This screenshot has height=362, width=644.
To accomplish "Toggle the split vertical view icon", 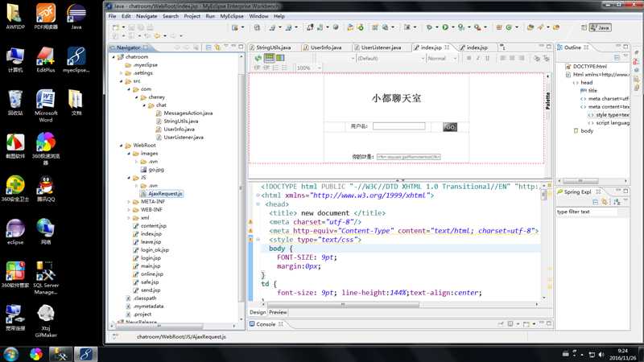I will pyautogui.click(x=280, y=58).
